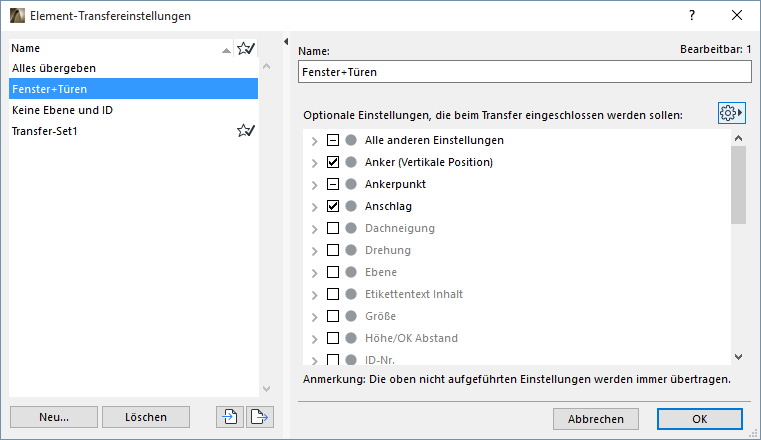Image resolution: width=761 pixels, height=440 pixels.
Task: Select Keine Ebene und ID set
Action: [62, 110]
